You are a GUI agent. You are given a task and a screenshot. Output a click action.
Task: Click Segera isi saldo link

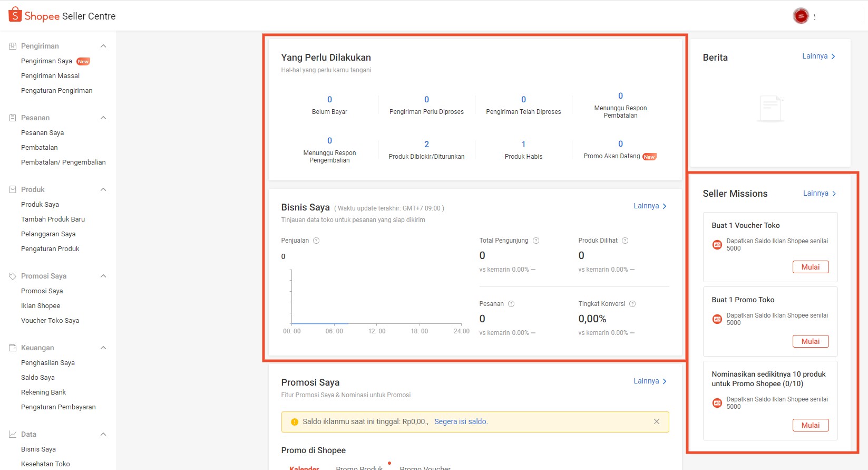coord(461,422)
